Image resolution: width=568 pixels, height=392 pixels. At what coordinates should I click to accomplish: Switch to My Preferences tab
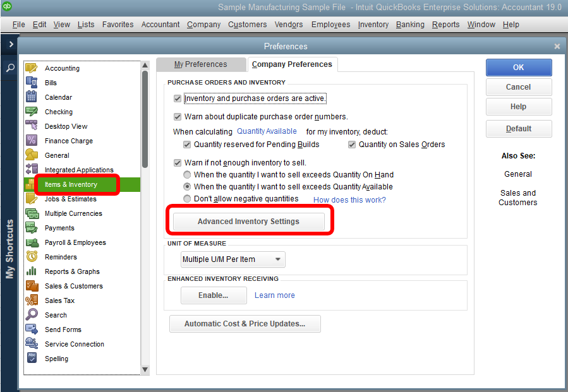pyautogui.click(x=201, y=64)
